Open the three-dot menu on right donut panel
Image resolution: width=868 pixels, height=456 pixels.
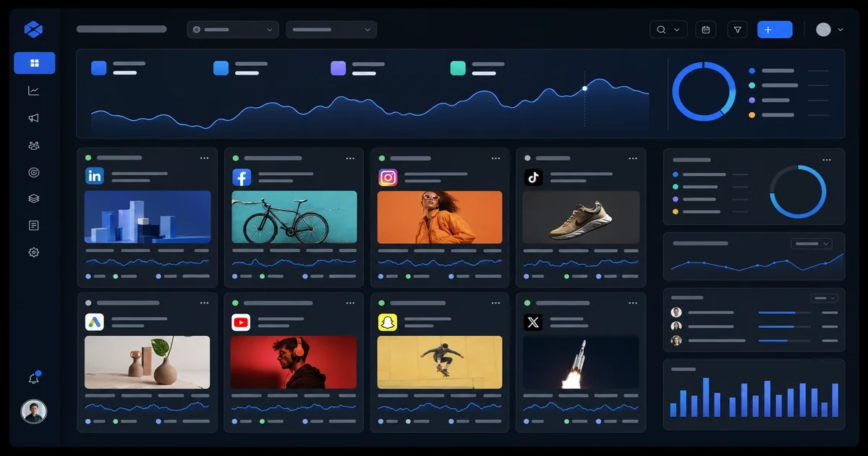[x=827, y=159]
